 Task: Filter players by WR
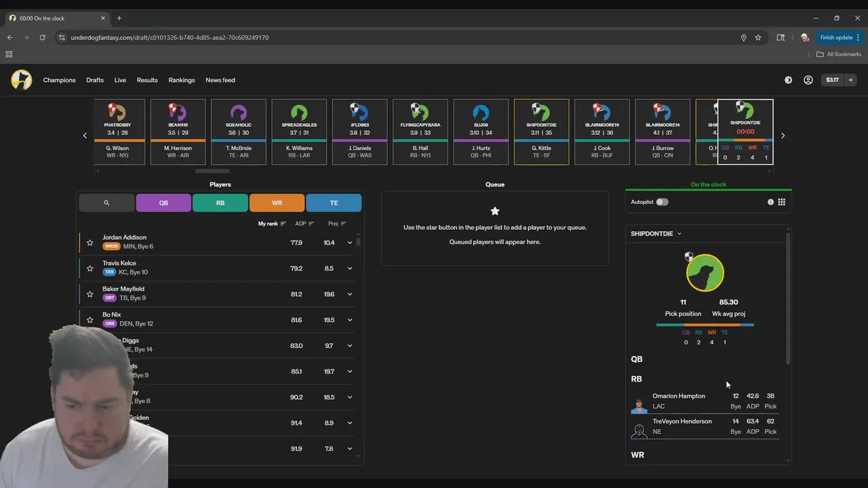tap(277, 203)
